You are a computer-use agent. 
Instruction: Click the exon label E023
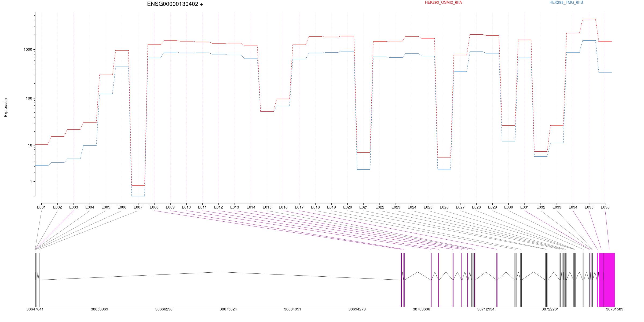pyautogui.click(x=396, y=207)
